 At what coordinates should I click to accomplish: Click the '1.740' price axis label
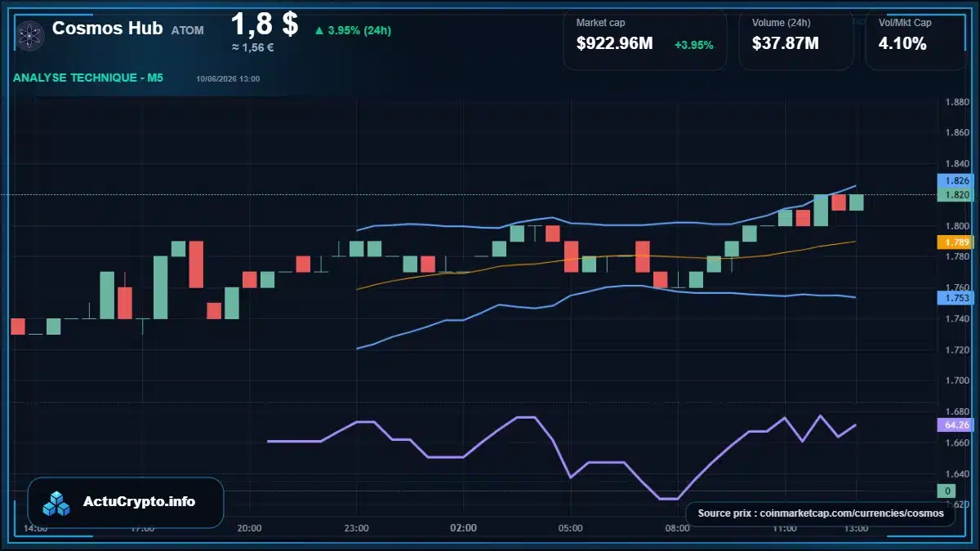pyautogui.click(x=956, y=318)
